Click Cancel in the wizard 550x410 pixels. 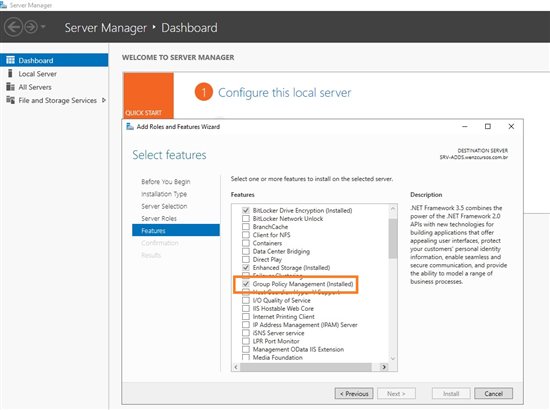coord(494,394)
